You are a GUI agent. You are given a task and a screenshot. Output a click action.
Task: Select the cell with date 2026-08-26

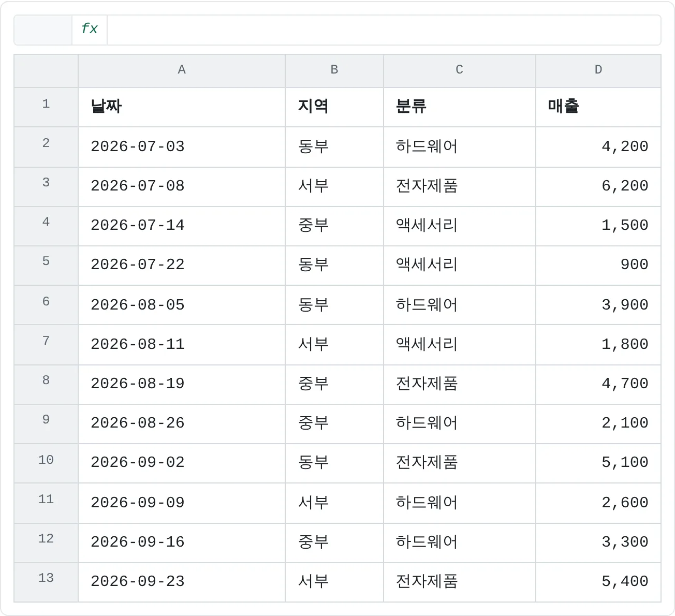[182, 424]
